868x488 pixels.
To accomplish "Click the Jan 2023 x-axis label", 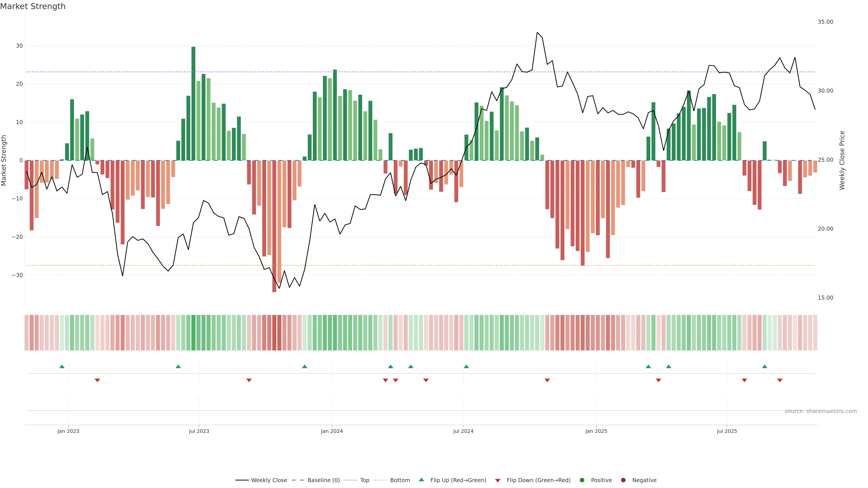I will coord(68,431).
